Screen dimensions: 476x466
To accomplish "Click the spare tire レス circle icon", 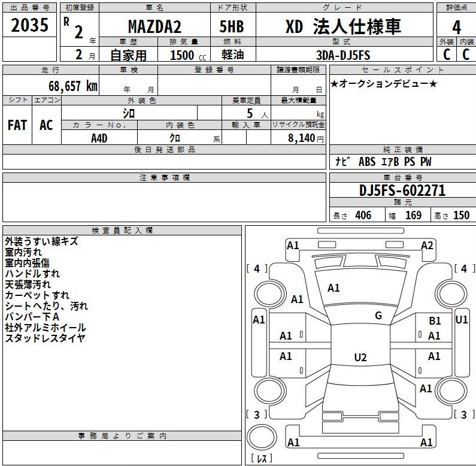I will (262, 438).
